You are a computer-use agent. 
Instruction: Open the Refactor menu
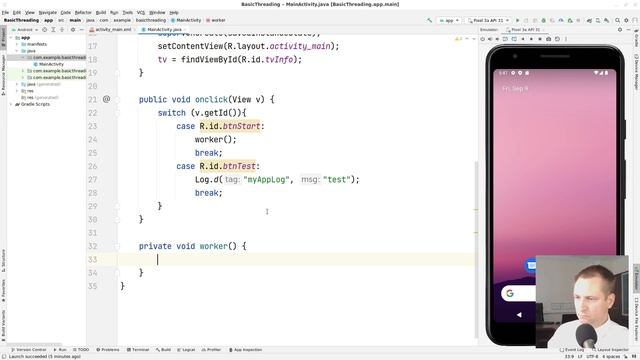point(83,13)
